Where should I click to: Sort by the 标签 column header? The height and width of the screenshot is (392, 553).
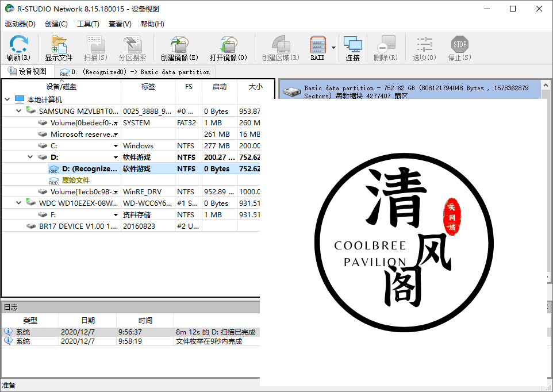tap(148, 87)
